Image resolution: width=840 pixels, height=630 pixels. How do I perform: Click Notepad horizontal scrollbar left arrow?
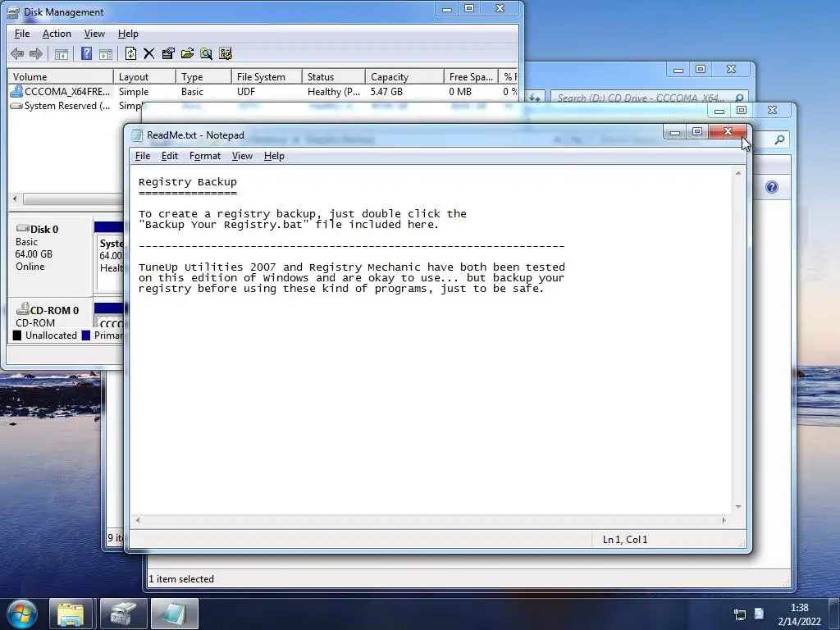coord(138,519)
